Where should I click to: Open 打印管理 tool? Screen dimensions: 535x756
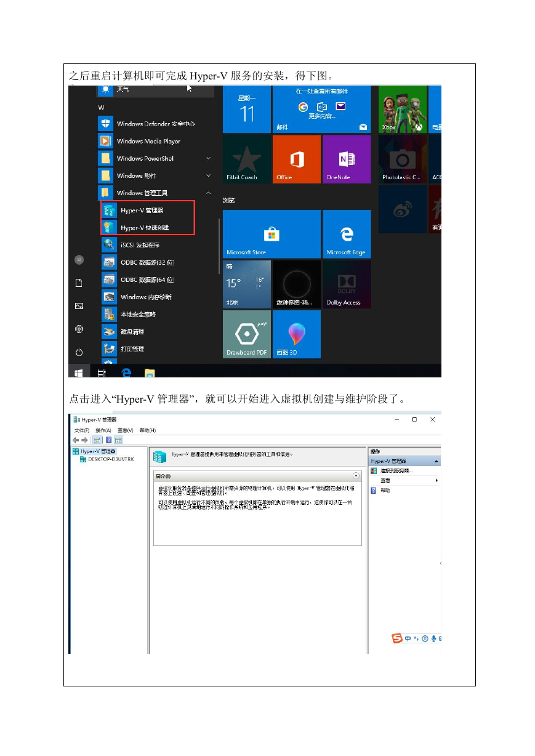tap(132, 348)
